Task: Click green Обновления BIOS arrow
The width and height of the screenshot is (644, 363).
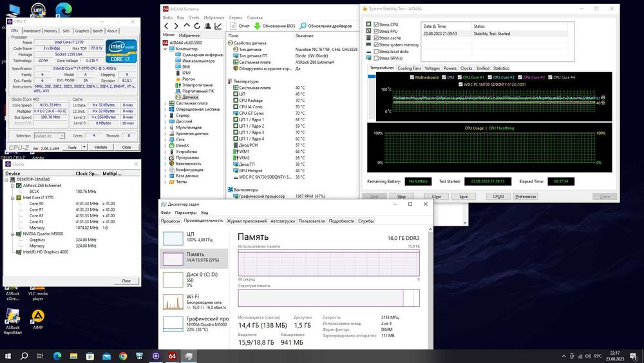Action: tap(257, 26)
